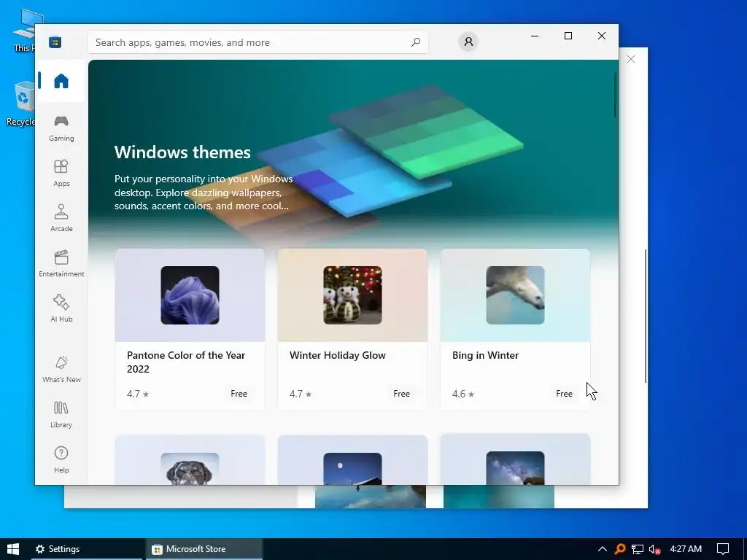
Task: Click the search magnifier icon
Action: click(415, 42)
